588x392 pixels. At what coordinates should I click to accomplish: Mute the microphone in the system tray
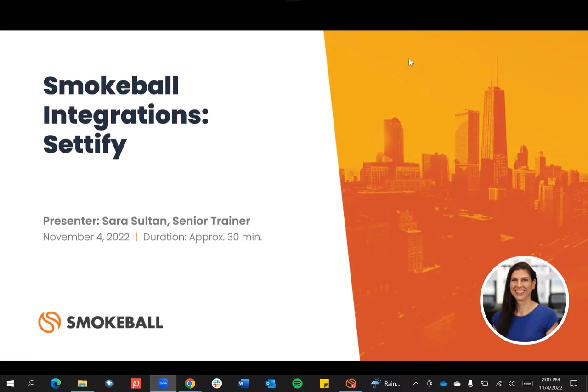click(x=470, y=383)
